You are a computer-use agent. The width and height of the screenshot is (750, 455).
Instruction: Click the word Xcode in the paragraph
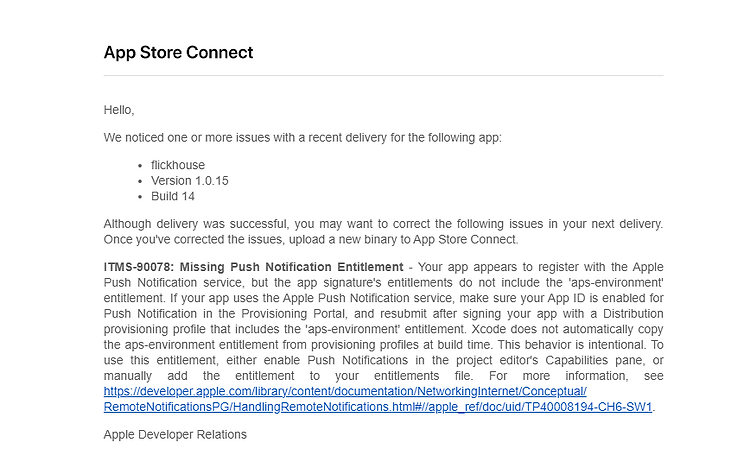coord(488,329)
